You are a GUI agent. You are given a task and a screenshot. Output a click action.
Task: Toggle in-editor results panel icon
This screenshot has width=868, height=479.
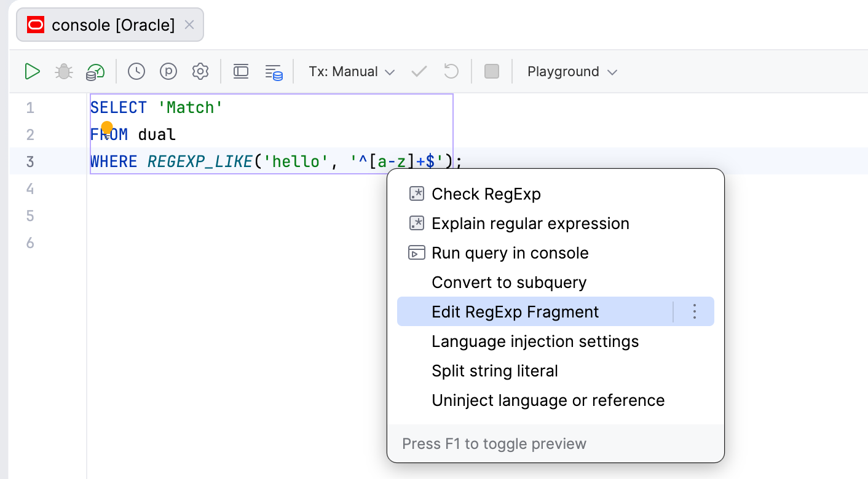coord(241,72)
